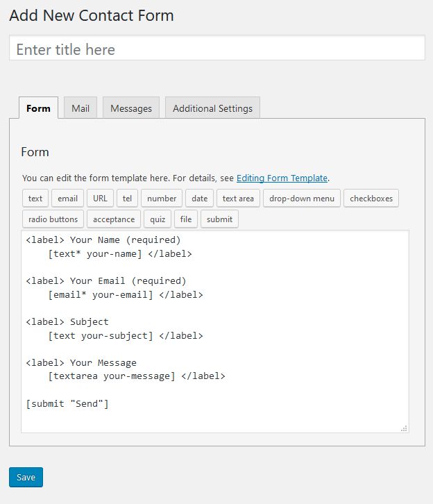Image resolution: width=433 pixels, height=504 pixels.
Task: Insert an acceptance tag
Action: pos(114,219)
